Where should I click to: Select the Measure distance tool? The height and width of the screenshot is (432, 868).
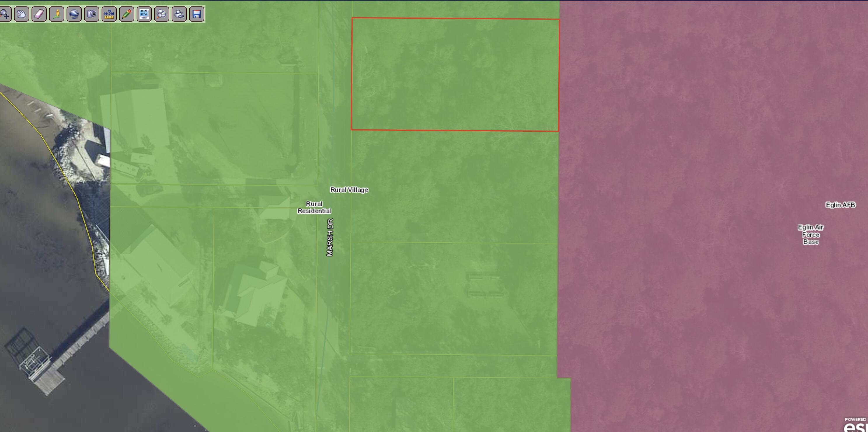[109, 14]
